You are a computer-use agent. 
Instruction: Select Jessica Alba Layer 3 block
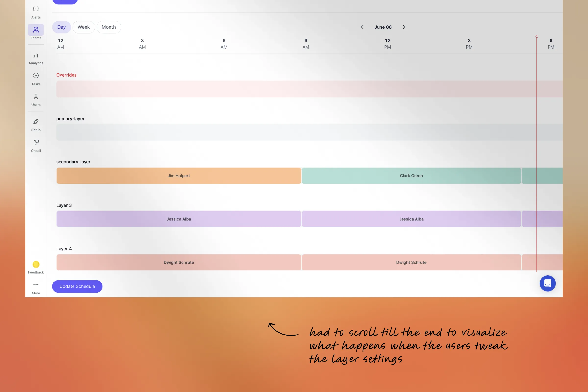point(179,219)
